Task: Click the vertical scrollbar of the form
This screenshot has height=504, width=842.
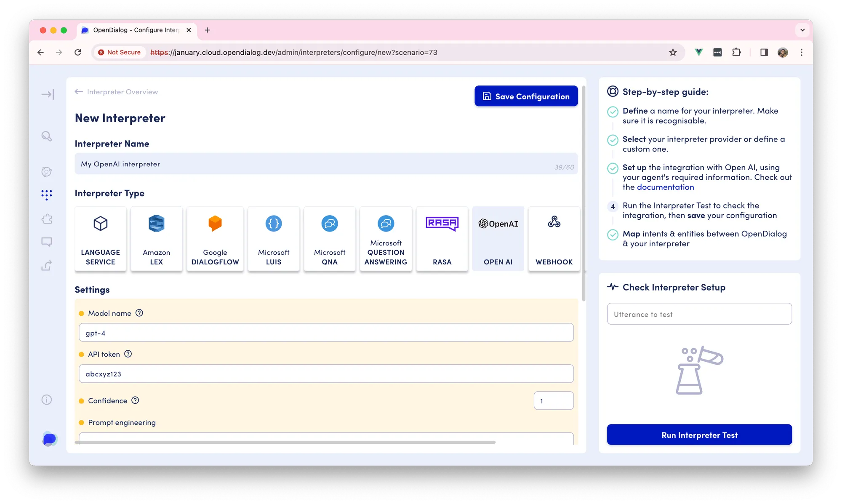Action: coord(584,193)
